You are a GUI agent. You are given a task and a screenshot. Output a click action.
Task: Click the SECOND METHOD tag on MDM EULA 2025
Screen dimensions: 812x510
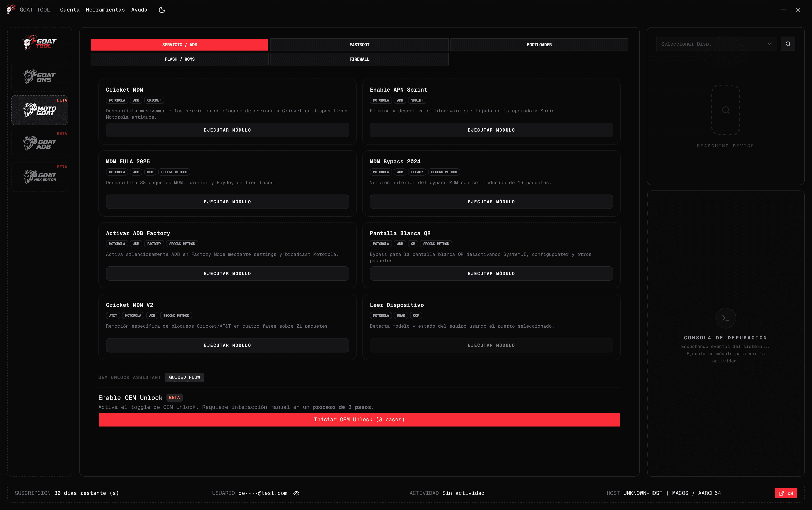click(x=174, y=172)
